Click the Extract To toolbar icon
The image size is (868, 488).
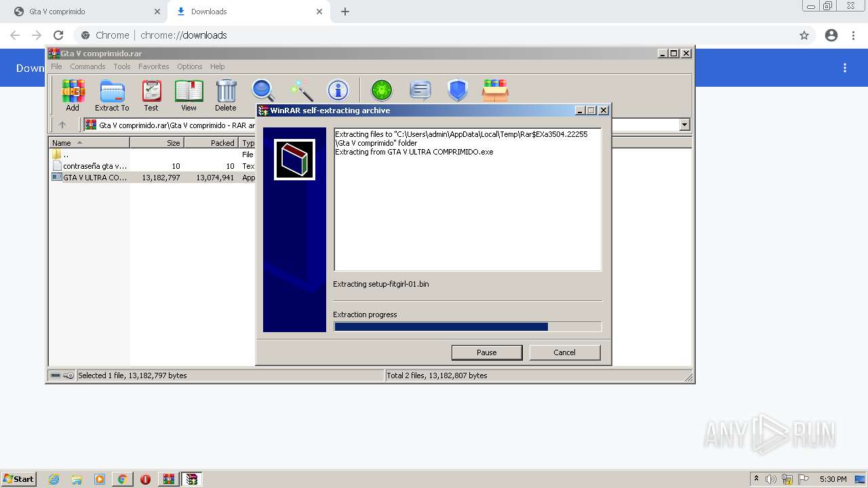click(x=112, y=95)
